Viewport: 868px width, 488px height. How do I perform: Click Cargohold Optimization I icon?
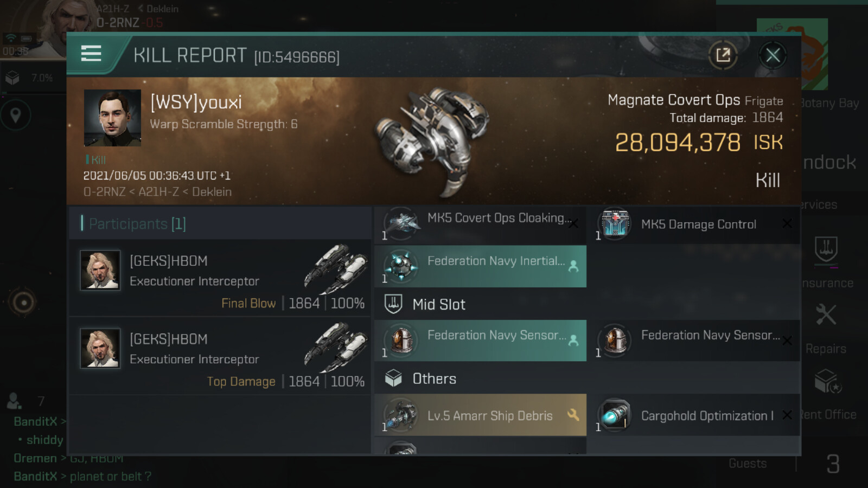615,415
